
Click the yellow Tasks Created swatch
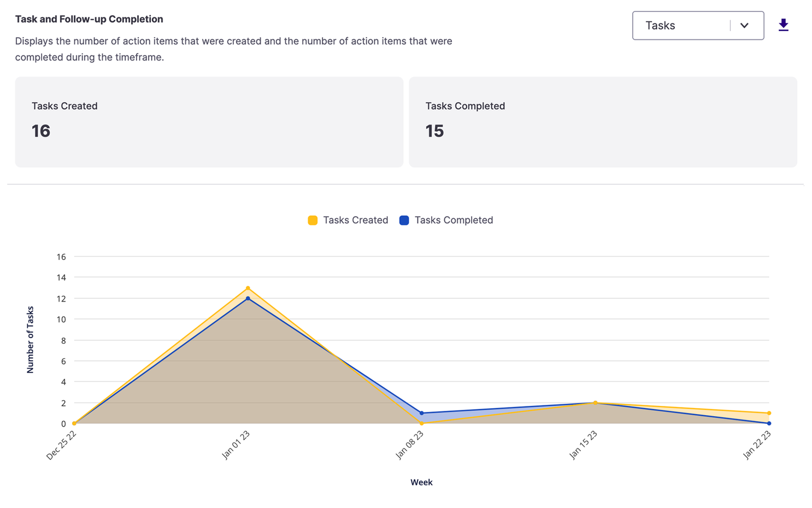(313, 220)
